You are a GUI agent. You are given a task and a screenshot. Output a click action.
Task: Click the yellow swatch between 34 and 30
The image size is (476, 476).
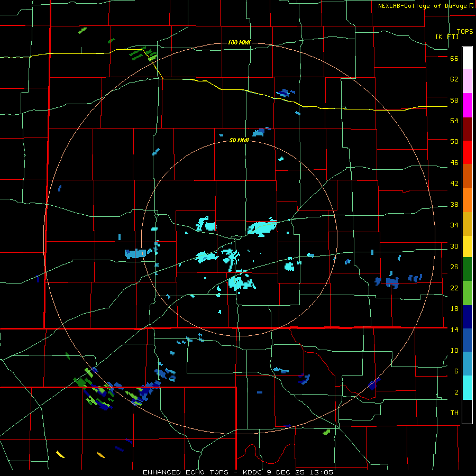(467, 246)
